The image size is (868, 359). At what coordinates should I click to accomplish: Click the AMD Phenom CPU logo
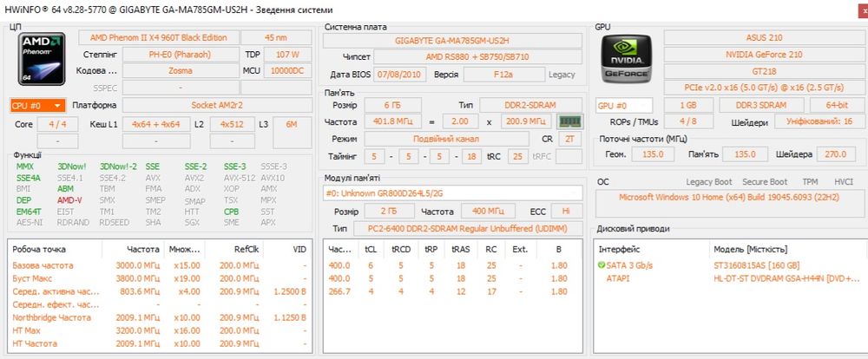[42, 59]
